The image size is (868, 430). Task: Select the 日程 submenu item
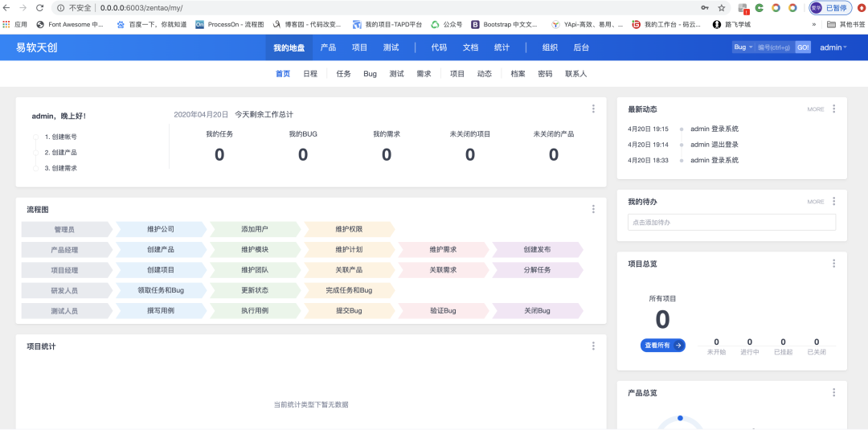pos(310,74)
